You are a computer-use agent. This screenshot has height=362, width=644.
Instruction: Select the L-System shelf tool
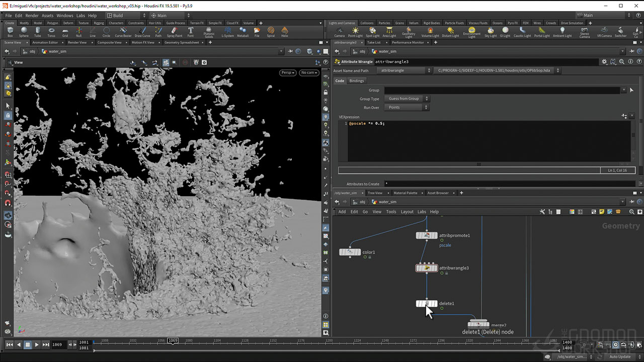tap(227, 32)
